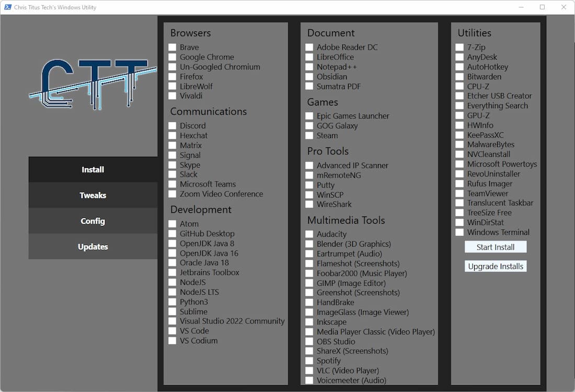
Task: Tick the Steam checkbox
Action: point(309,135)
